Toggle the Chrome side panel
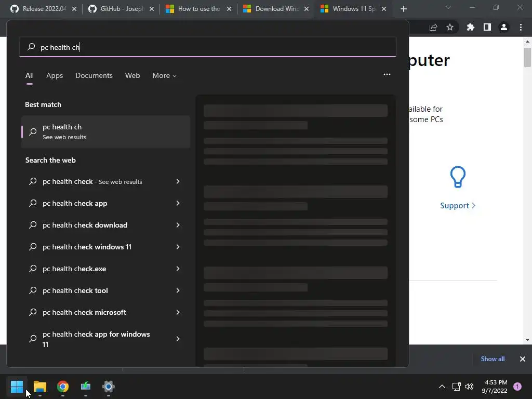532x399 pixels. pos(487,27)
